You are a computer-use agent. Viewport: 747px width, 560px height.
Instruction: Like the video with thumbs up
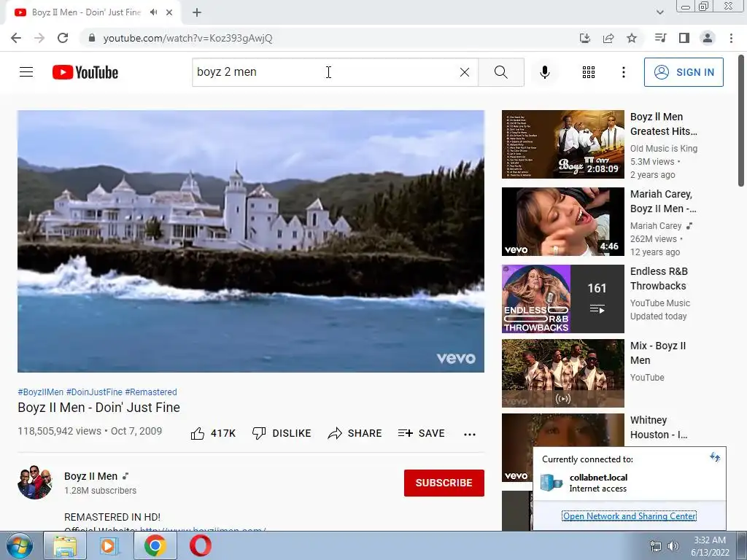point(213,433)
